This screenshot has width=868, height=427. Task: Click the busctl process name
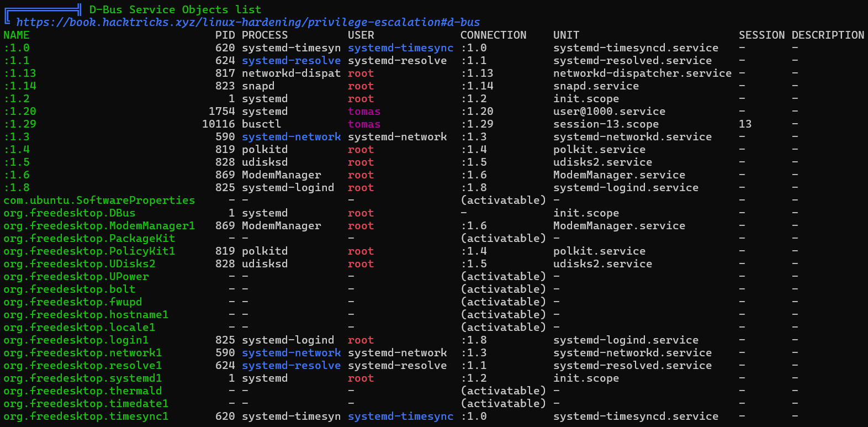point(262,124)
